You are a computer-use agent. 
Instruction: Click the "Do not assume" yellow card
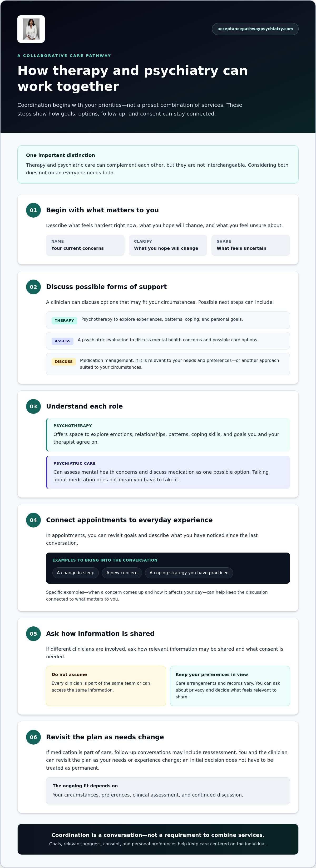106,686
